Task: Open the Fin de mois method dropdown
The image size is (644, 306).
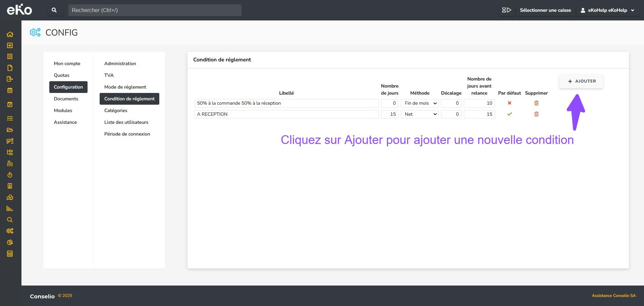Action: 420,103
